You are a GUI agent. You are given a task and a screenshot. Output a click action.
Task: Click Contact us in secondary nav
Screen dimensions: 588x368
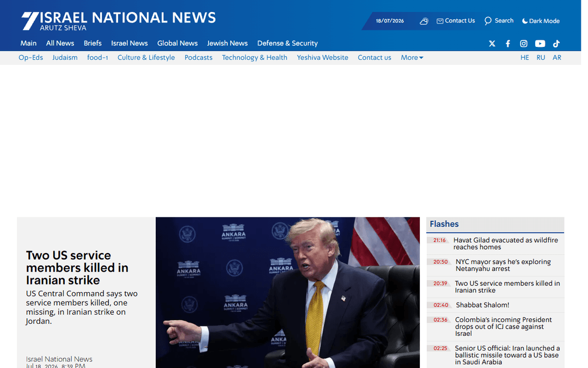pos(374,57)
